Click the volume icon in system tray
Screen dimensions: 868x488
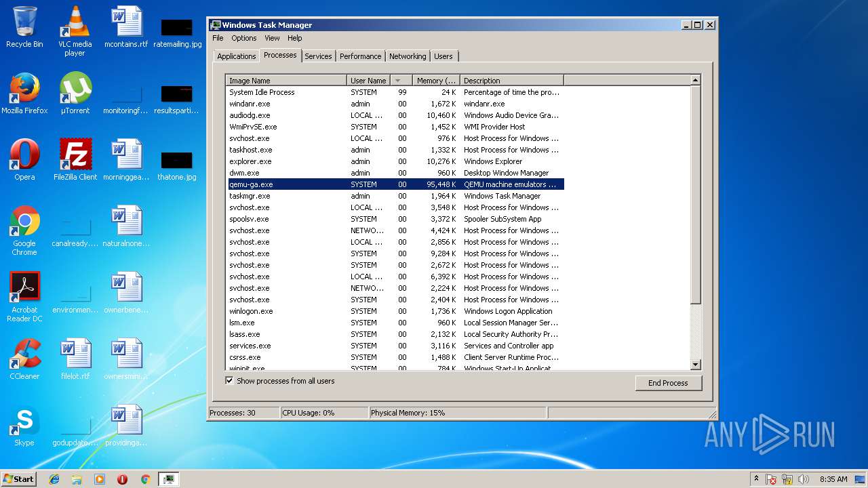click(803, 479)
